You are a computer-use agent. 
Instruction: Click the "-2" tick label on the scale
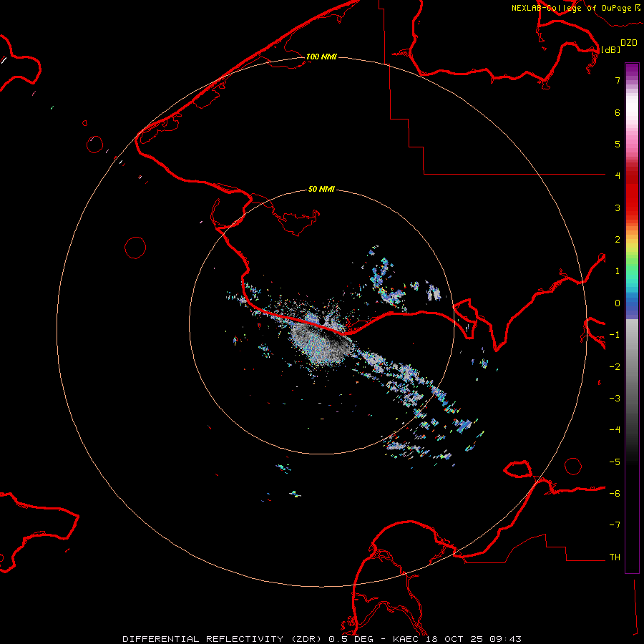(x=615, y=367)
